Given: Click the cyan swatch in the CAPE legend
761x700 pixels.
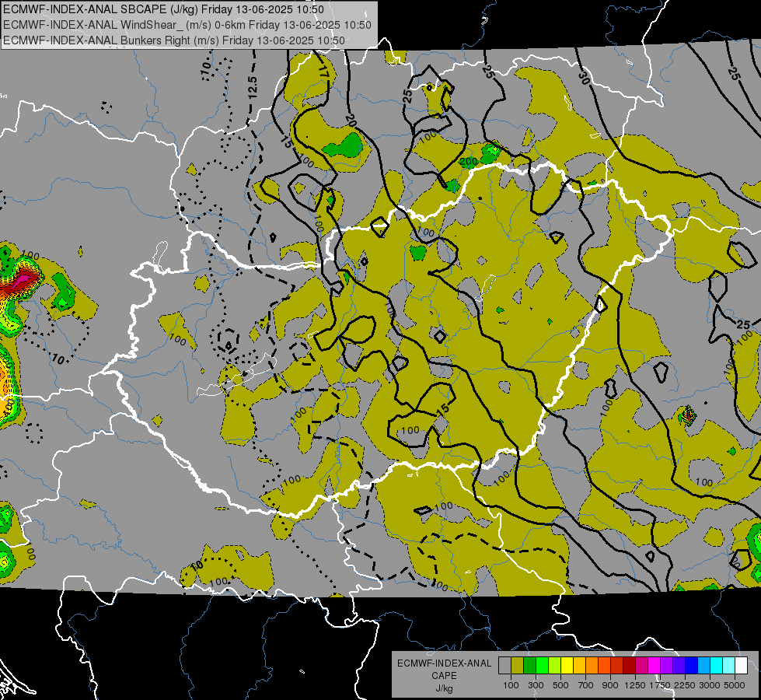Looking at the screenshot, I should (x=717, y=666).
